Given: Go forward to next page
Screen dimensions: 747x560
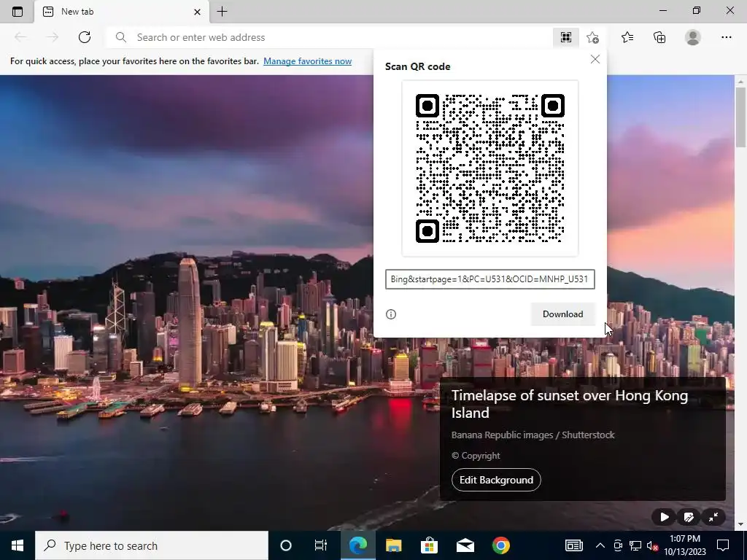Looking at the screenshot, I should [53, 37].
